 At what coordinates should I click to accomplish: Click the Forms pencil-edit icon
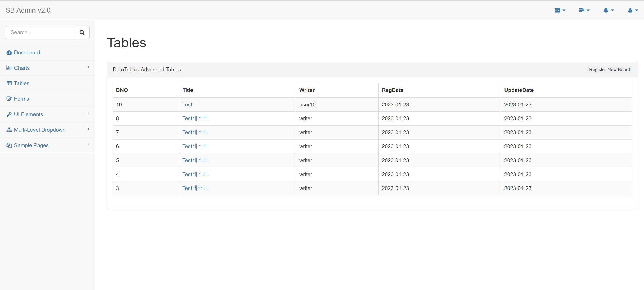tap(9, 99)
